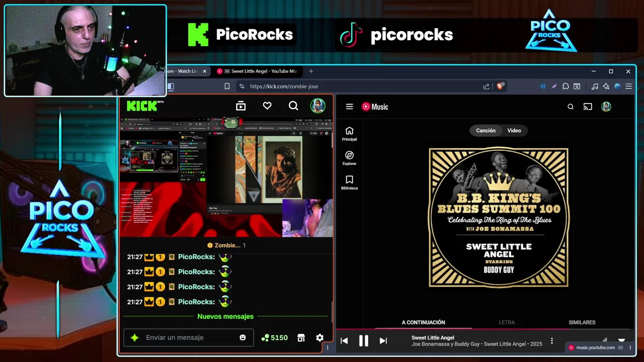Skip to the next track
Image resolution: width=644 pixels, height=362 pixels.
point(383,341)
